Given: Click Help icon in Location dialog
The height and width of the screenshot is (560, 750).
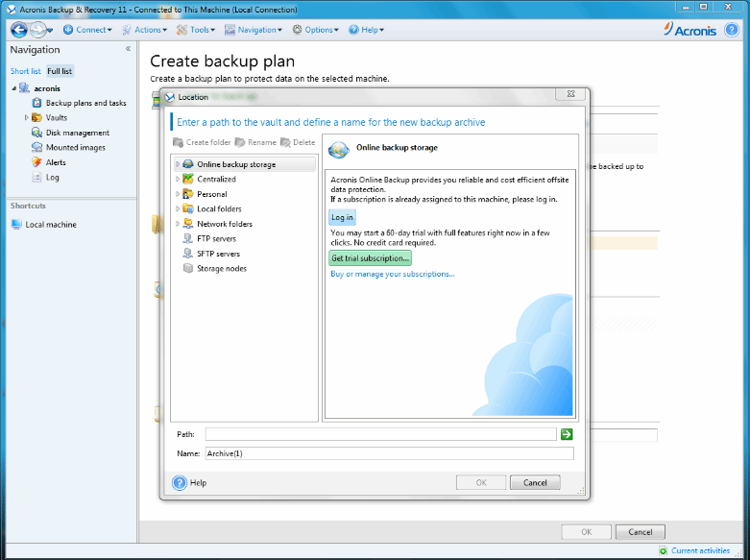Looking at the screenshot, I should pos(180,482).
